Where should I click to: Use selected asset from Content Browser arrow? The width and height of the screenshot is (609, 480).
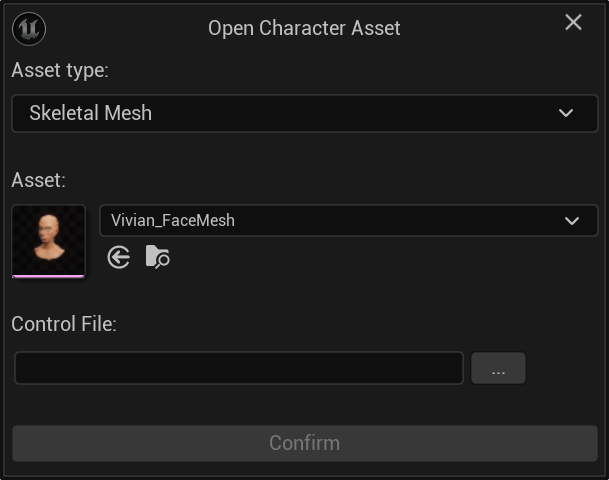pos(119,258)
